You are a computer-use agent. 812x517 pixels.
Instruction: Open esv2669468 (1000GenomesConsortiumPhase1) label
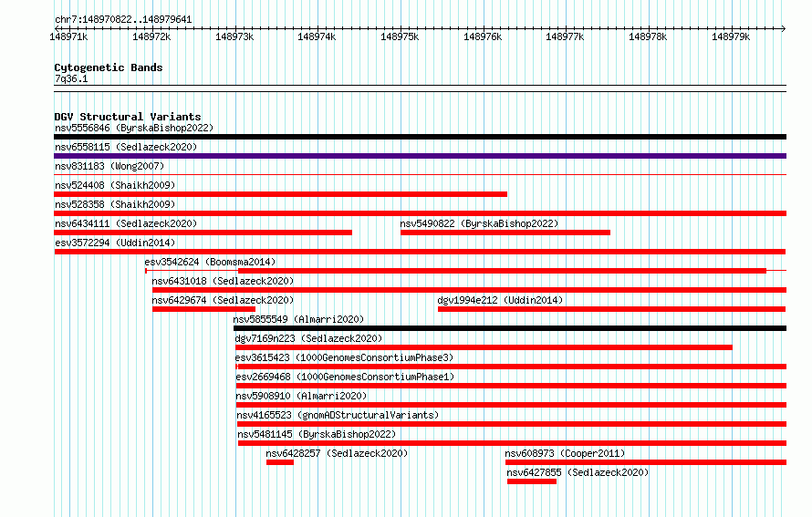(345, 377)
